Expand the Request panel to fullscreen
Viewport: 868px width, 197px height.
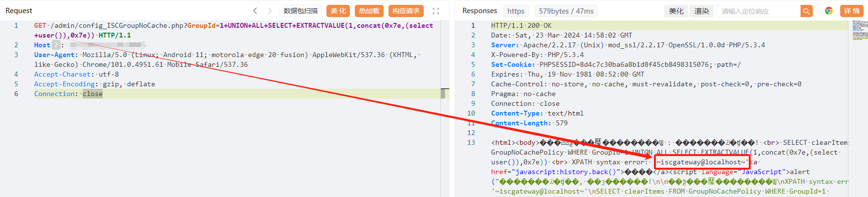(436, 11)
